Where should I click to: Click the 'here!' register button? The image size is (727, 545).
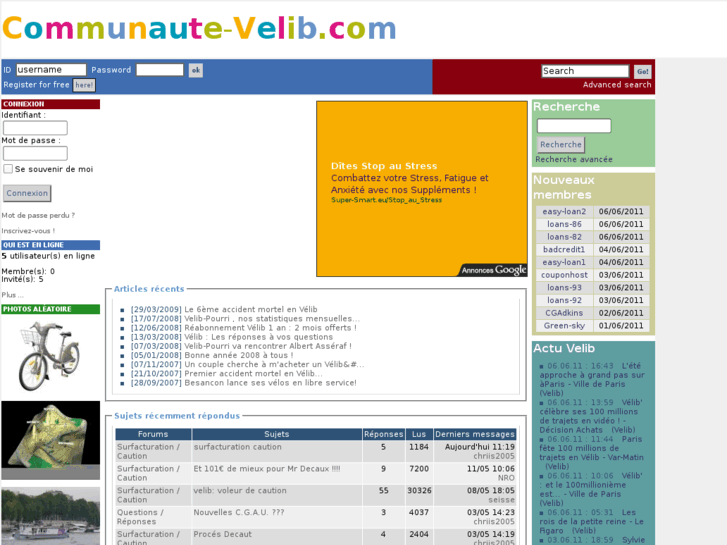[84, 85]
